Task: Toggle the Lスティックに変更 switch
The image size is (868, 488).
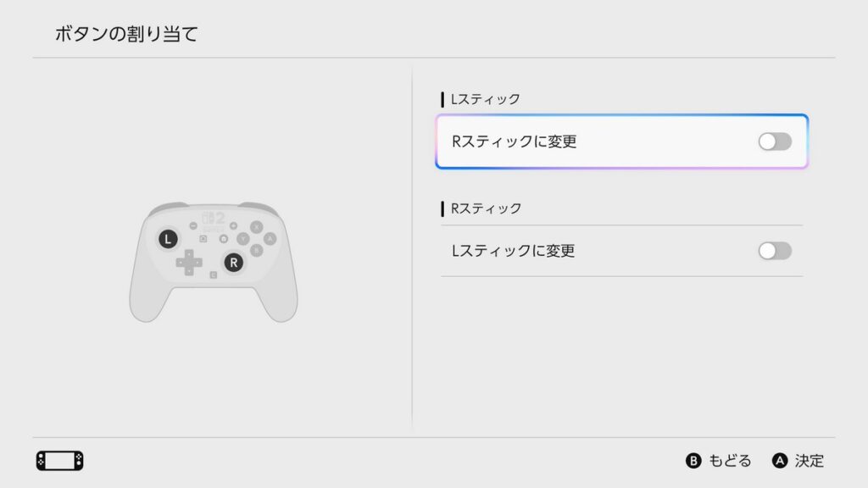Action: 775,251
